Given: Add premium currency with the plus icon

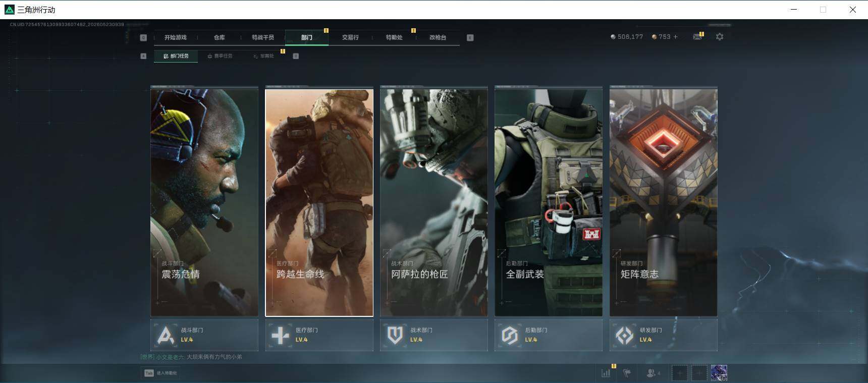Looking at the screenshot, I should (x=676, y=37).
